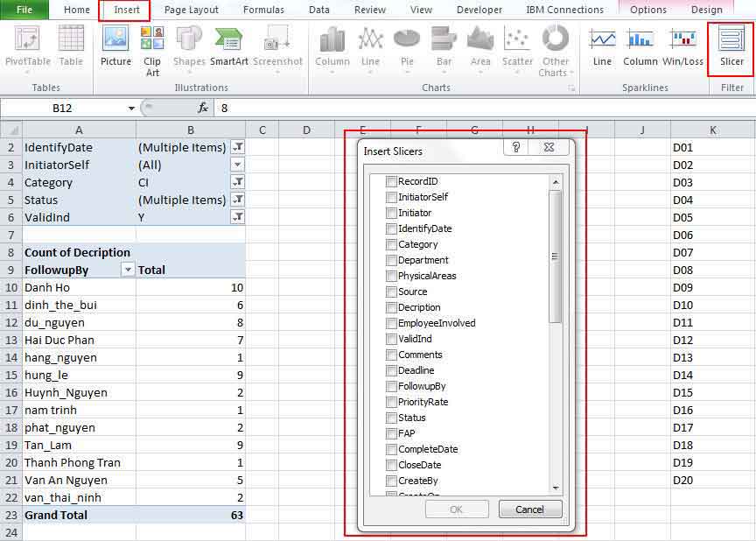Click scroll-down arrow in slicer field list

pyautogui.click(x=556, y=488)
